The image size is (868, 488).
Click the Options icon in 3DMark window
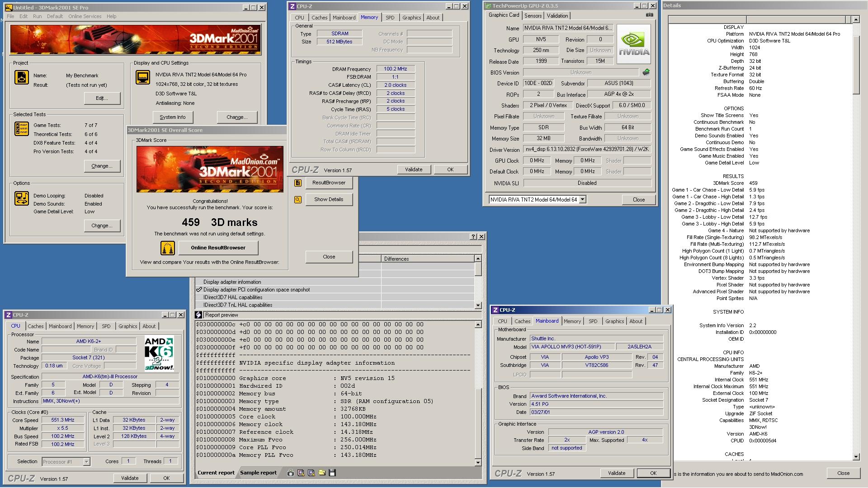pyautogui.click(x=22, y=198)
